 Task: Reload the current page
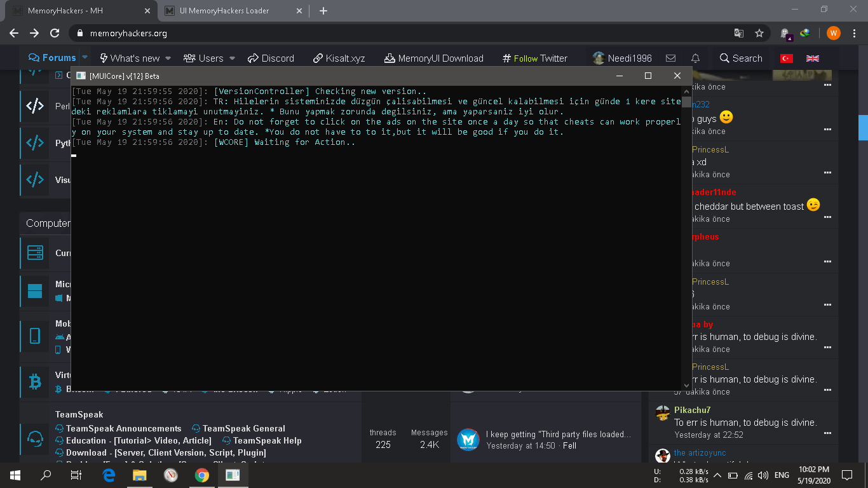pos(55,33)
